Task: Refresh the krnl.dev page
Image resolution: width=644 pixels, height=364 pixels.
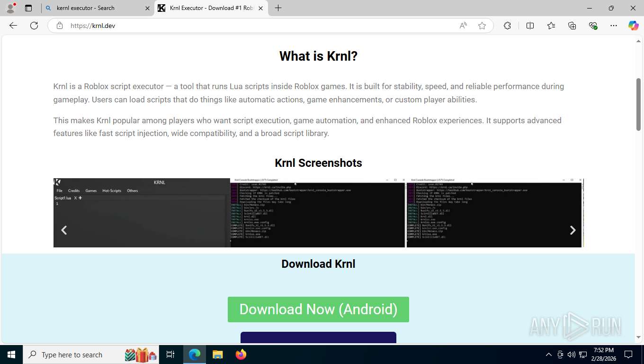Action: click(34, 26)
